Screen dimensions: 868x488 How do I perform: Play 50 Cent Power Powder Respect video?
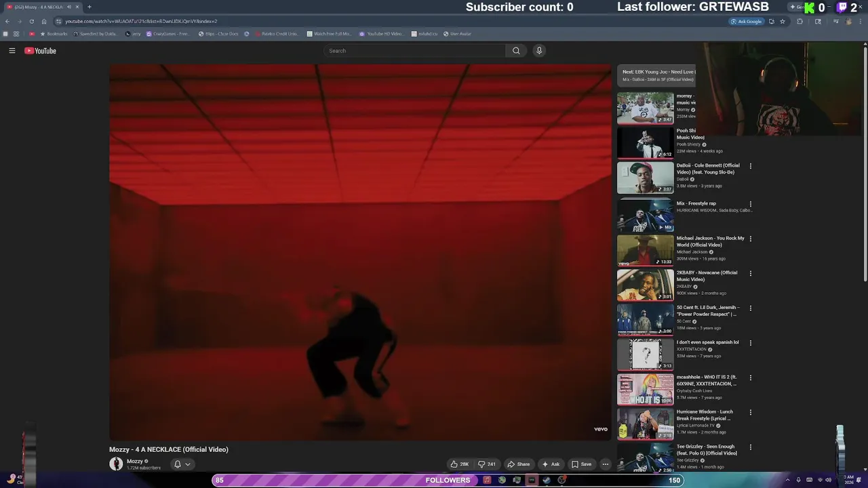pyautogui.click(x=646, y=319)
